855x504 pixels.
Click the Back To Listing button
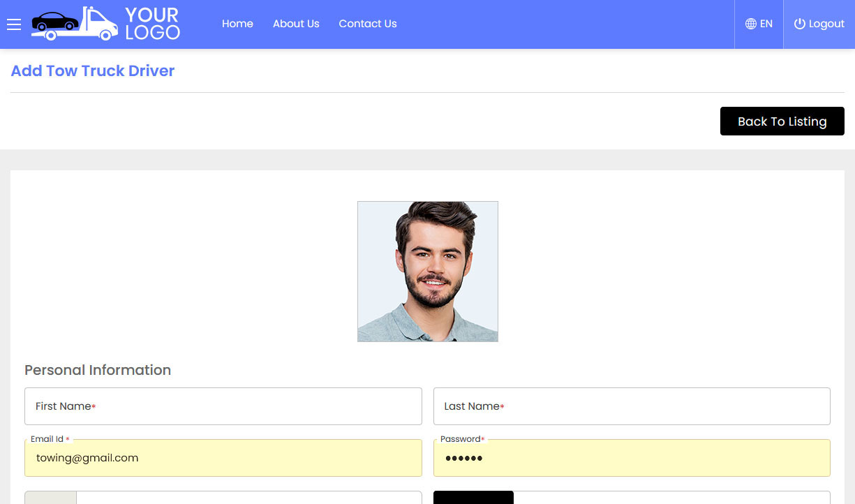(782, 121)
